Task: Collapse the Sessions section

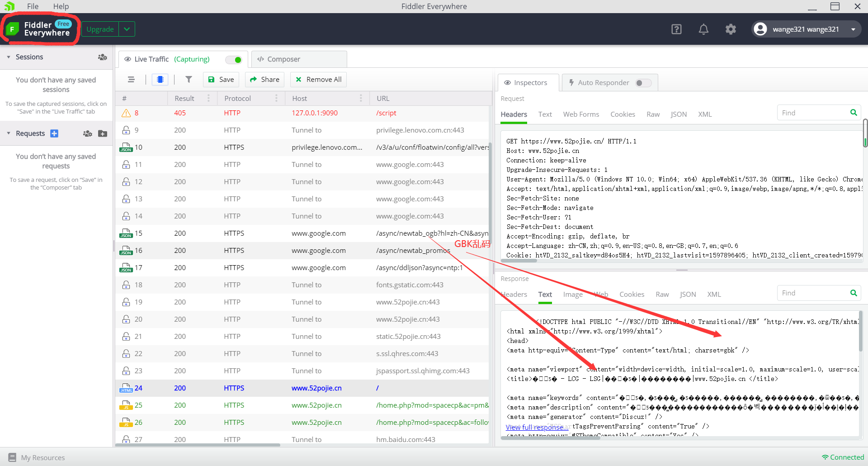Action: click(x=9, y=57)
